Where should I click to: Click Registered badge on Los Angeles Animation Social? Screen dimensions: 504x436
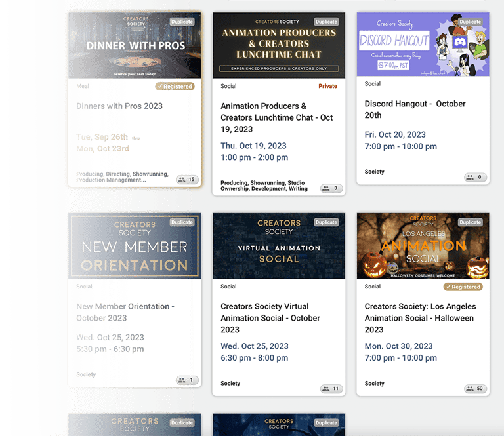point(463,287)
